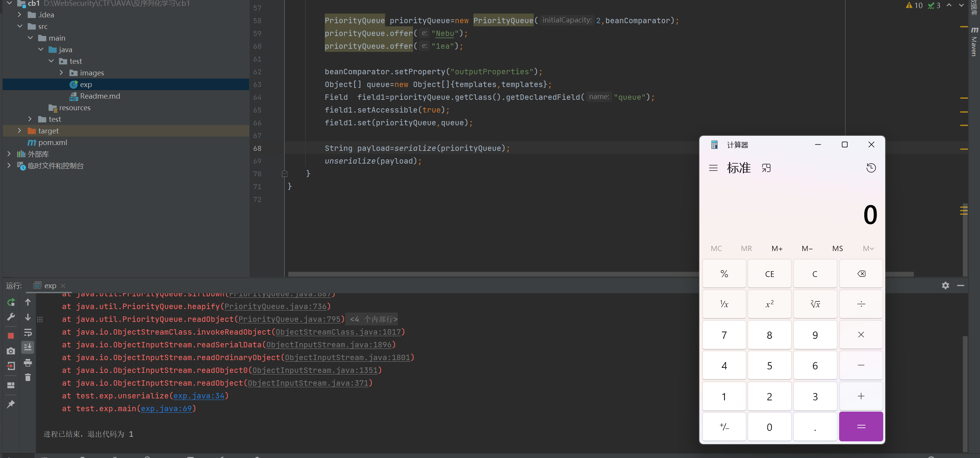Open pom.xml in project tree
980x458 pixels.
coord(53,142)
